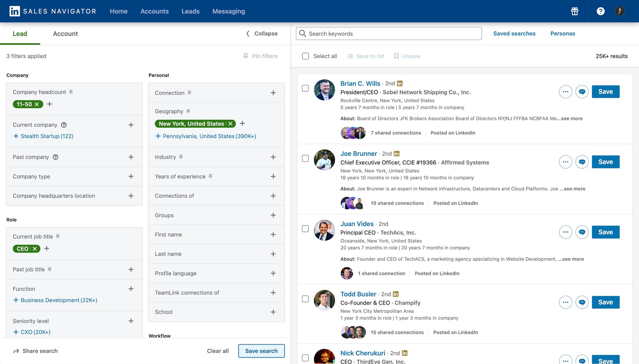Click the Current company help icon
The height and width of the screenshot is (364, 639).
tap(64, 125)
